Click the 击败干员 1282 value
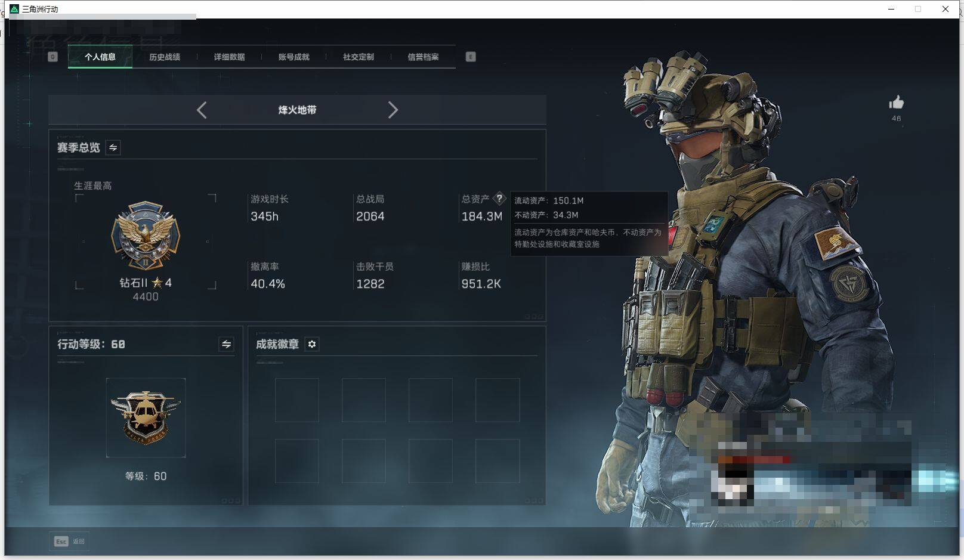This screenshot has height=560, width=964. pyautogui.click(x=370, y=284)
